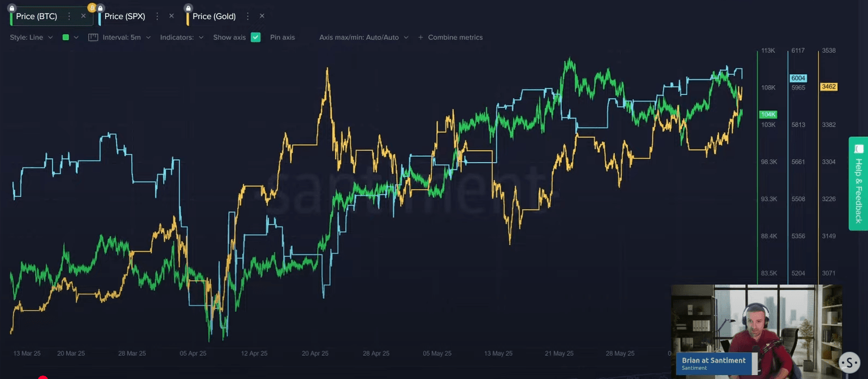Select the Price (SPX) metric tab
The image size is (868, 379).
click(125, 16)
